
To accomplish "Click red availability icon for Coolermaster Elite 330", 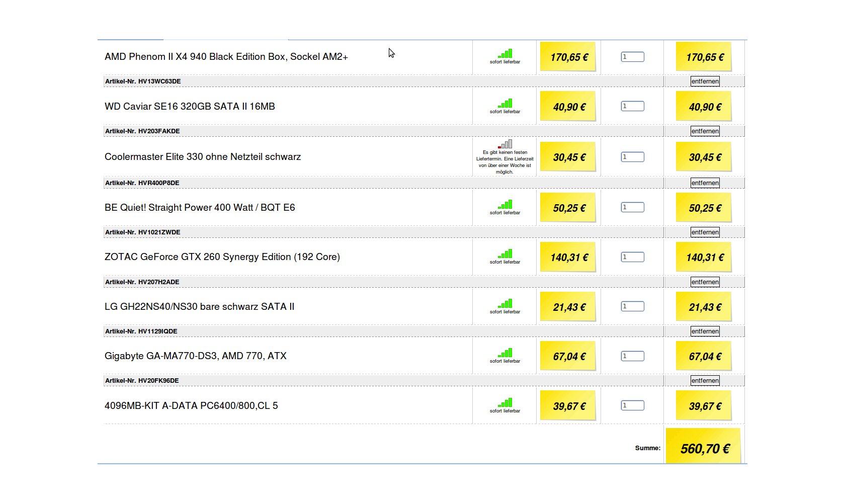I will pos(505,144).
